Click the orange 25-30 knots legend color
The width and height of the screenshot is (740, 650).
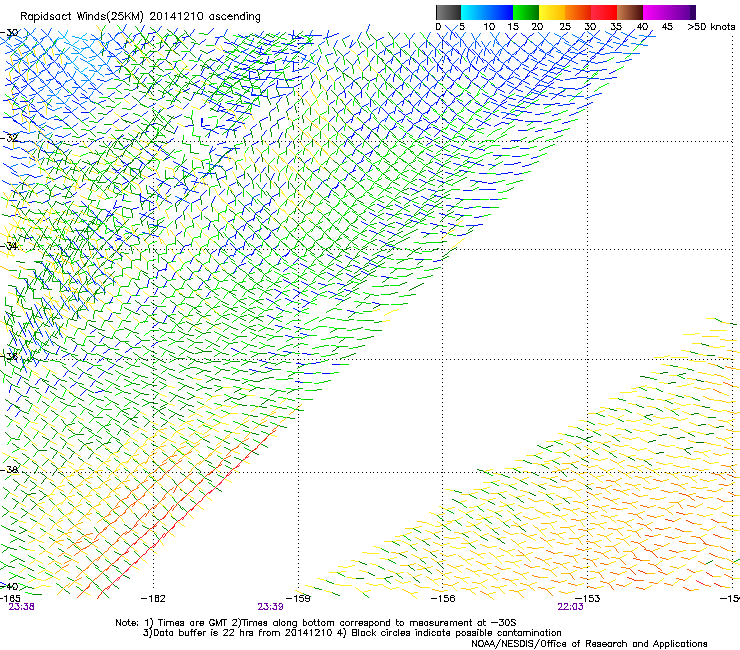coord(578,12)
